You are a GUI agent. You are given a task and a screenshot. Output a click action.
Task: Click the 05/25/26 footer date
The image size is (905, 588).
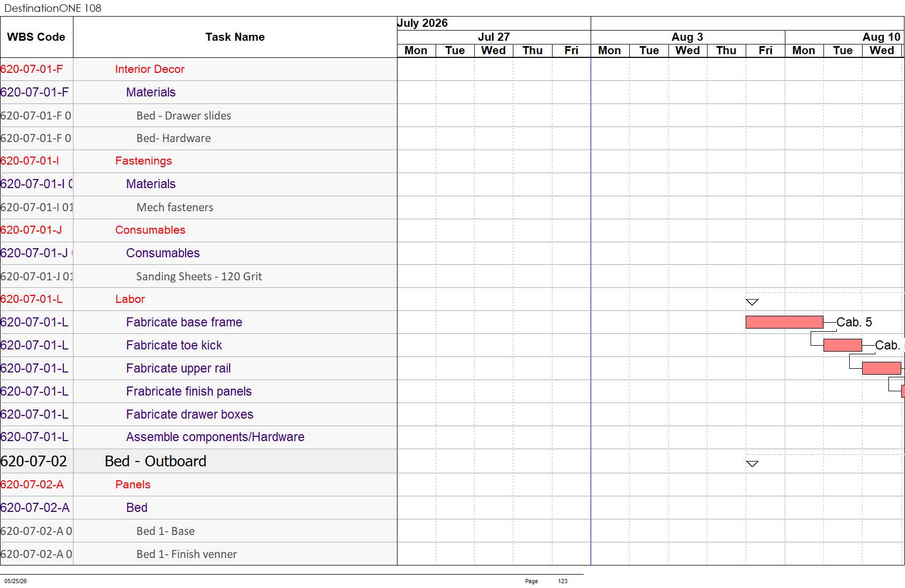(16, 581)
